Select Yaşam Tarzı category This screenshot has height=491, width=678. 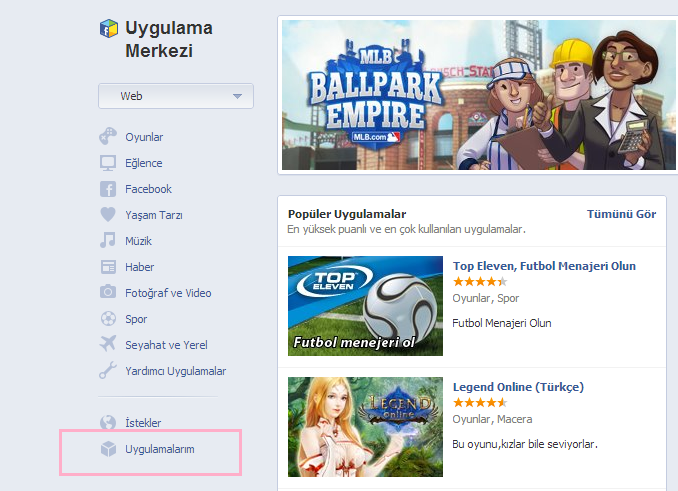(x=154, y=215)
